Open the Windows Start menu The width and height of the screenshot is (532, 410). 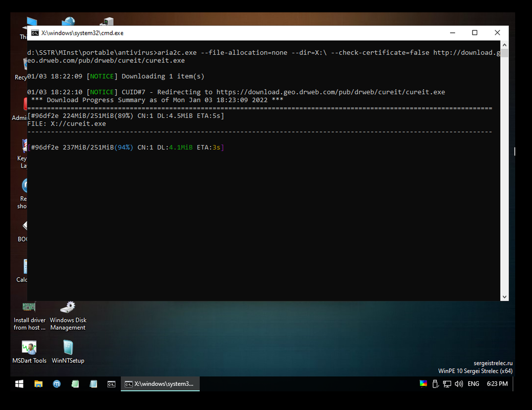click(x=19, y=384)
